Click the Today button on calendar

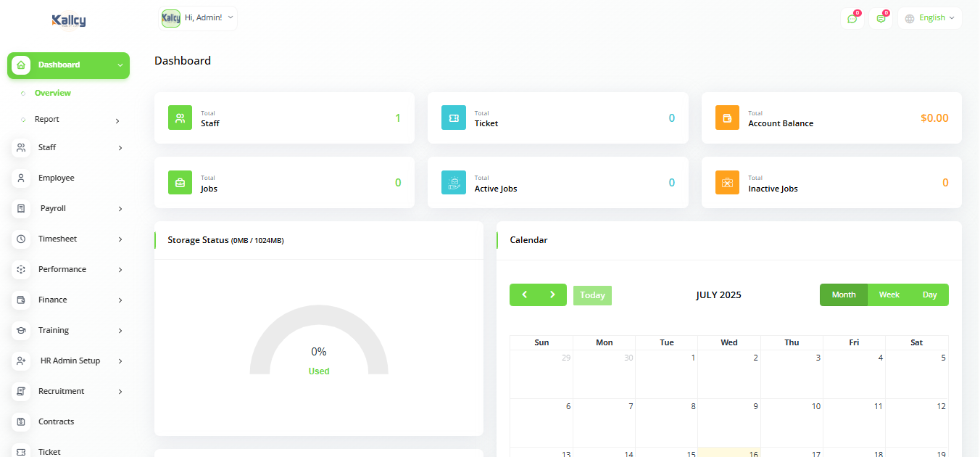click(592, 295)
